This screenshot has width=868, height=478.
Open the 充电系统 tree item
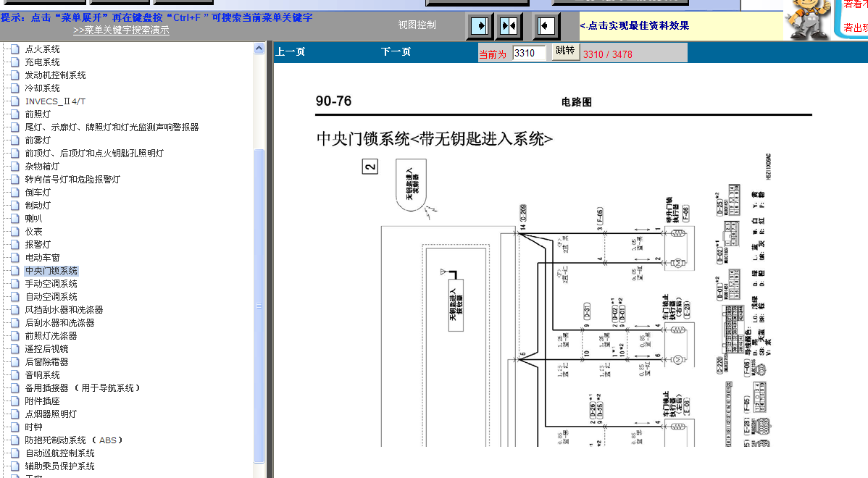pos(42,62)
